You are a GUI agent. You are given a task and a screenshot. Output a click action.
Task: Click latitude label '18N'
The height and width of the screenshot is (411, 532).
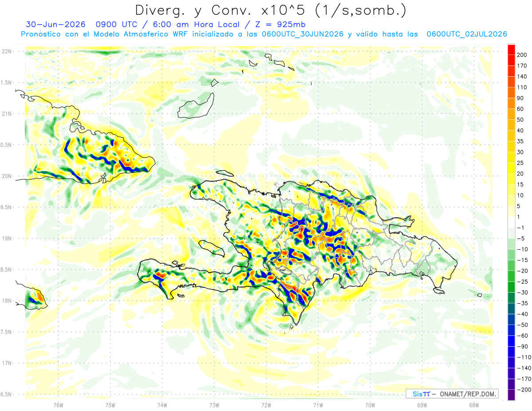point(7,301)
